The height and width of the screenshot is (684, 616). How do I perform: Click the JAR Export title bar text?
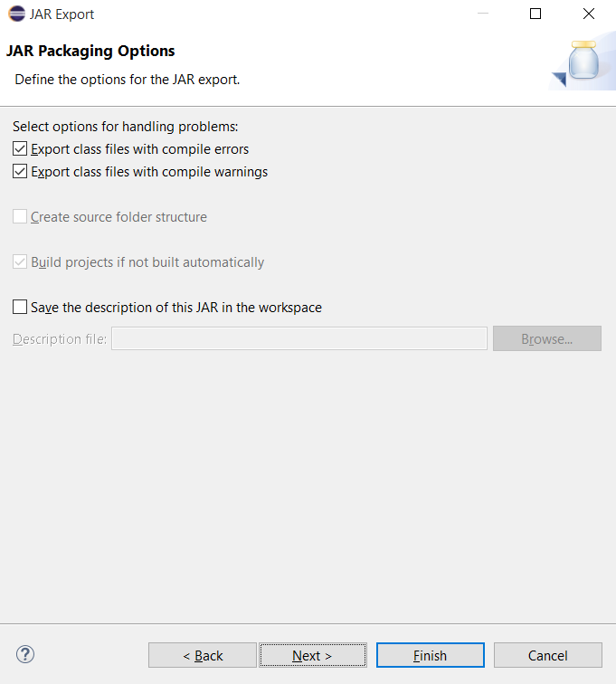62,14
